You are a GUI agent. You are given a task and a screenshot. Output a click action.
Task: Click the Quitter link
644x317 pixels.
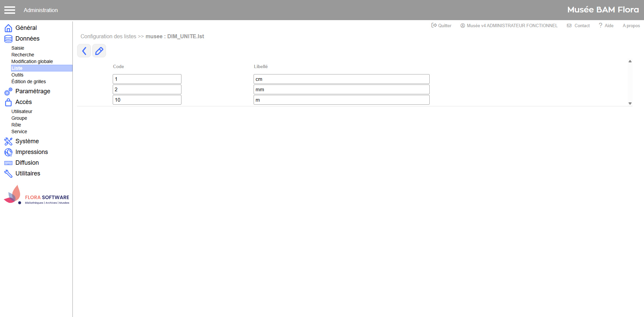(441, 25)
